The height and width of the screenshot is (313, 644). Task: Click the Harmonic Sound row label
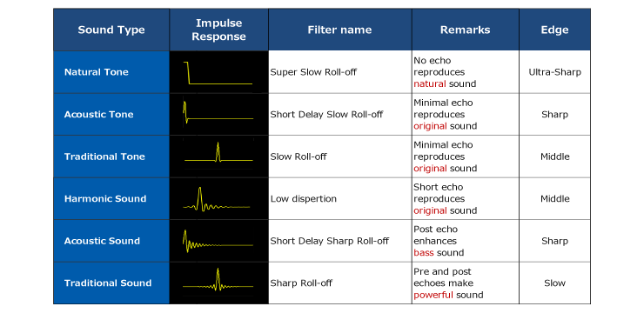tap(105, 198)
